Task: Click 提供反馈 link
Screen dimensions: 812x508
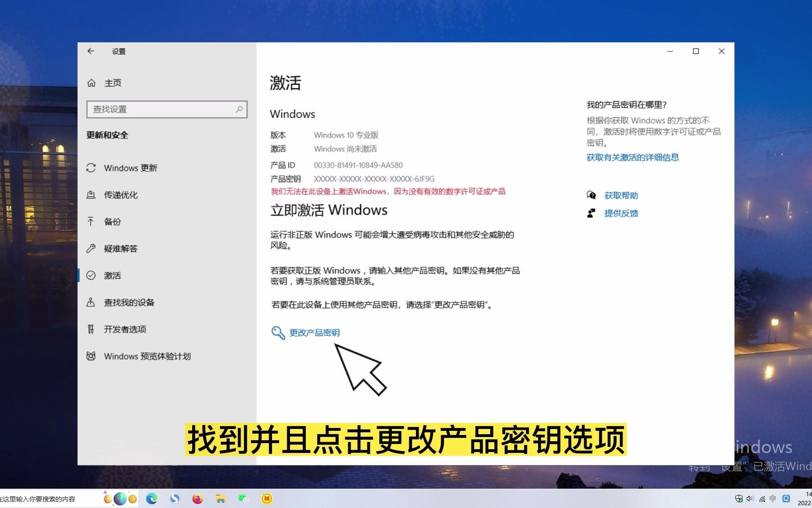Action: click(x=621, y=213)
